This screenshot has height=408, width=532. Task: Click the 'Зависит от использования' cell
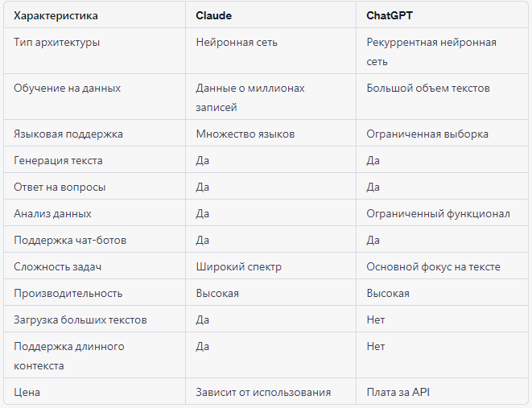(x=263, y=392)
